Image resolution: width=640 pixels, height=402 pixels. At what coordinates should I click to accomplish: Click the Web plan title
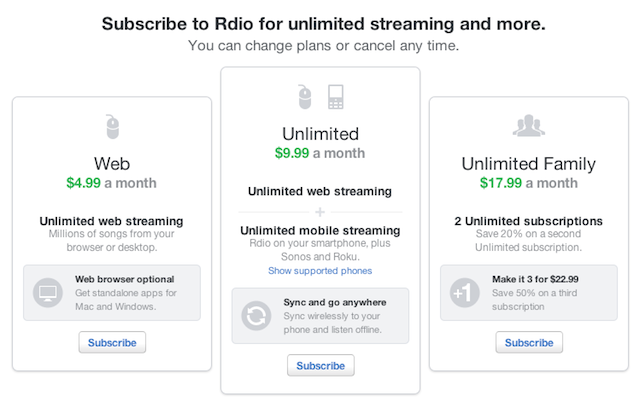(x=112, y=164)
